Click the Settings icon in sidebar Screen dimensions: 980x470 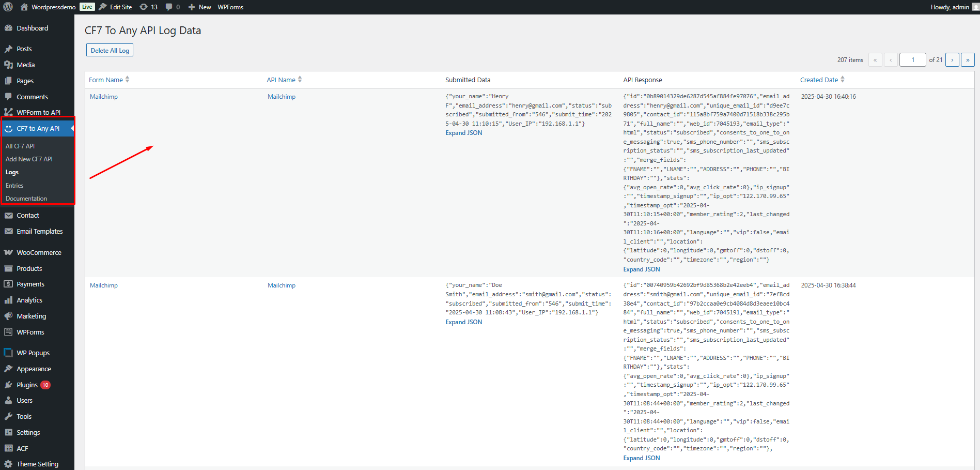tap(8, 432)
